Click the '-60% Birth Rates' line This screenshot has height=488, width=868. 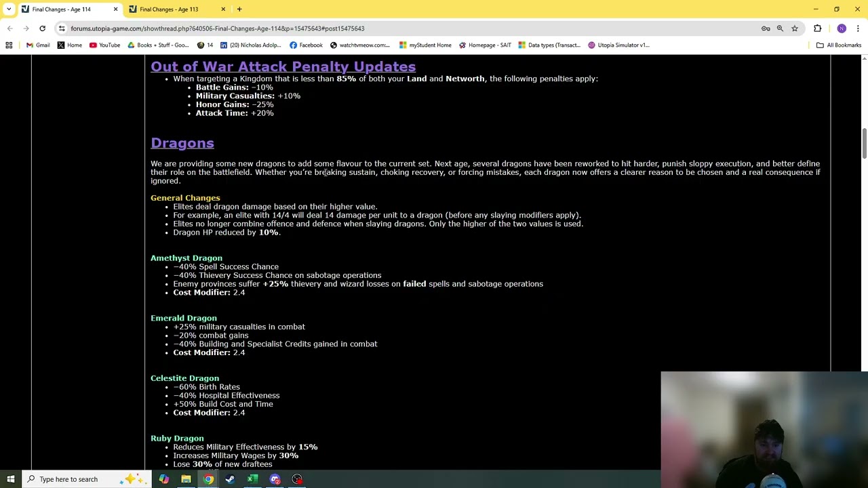(206, 387)
